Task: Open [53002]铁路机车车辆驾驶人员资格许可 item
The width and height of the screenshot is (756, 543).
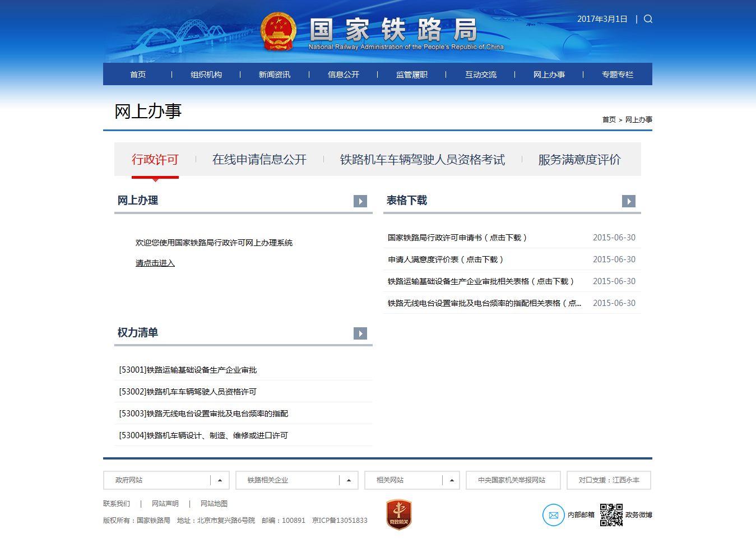Action: point(188,392)
